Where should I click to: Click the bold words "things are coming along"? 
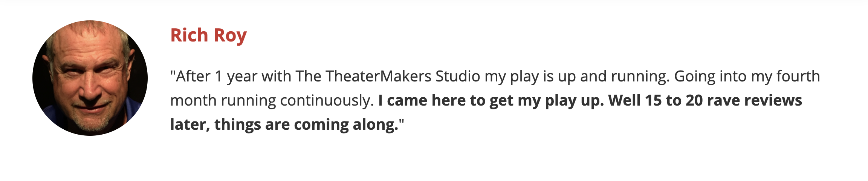click(x=306, y=125)
